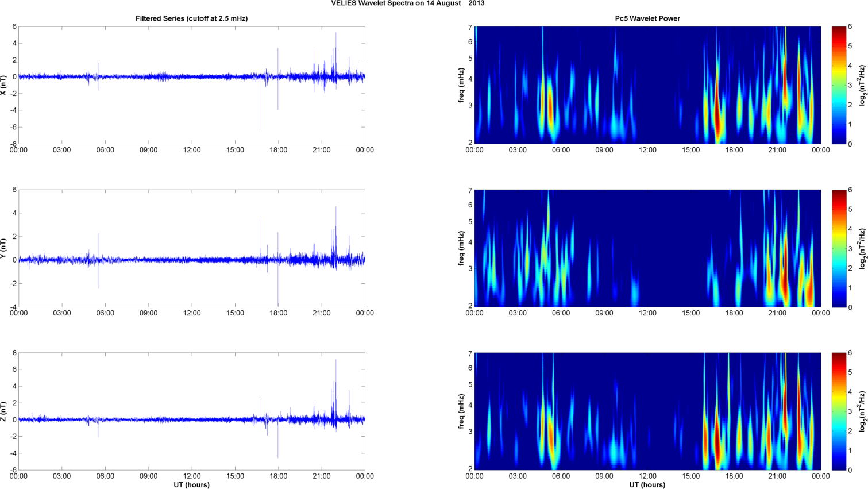This screenshot has width=868, height=489.
Task: Click the "freq (mHz)" label of the top wavelet plot
Action: tap(461, 85)
